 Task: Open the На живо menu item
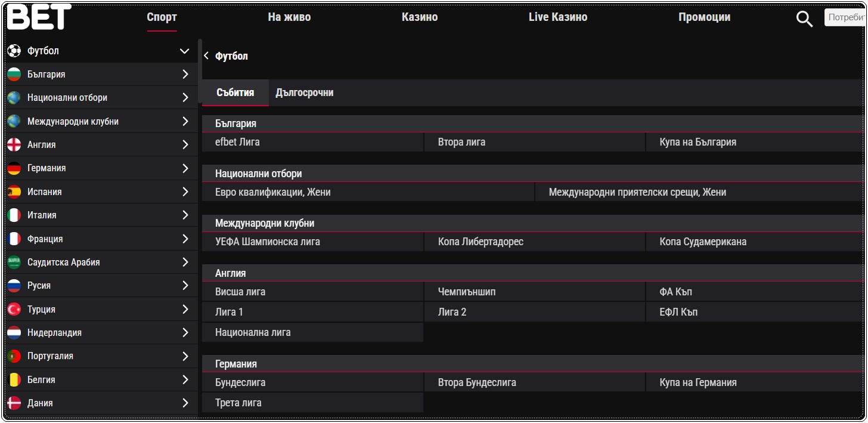tap(289, 17)
